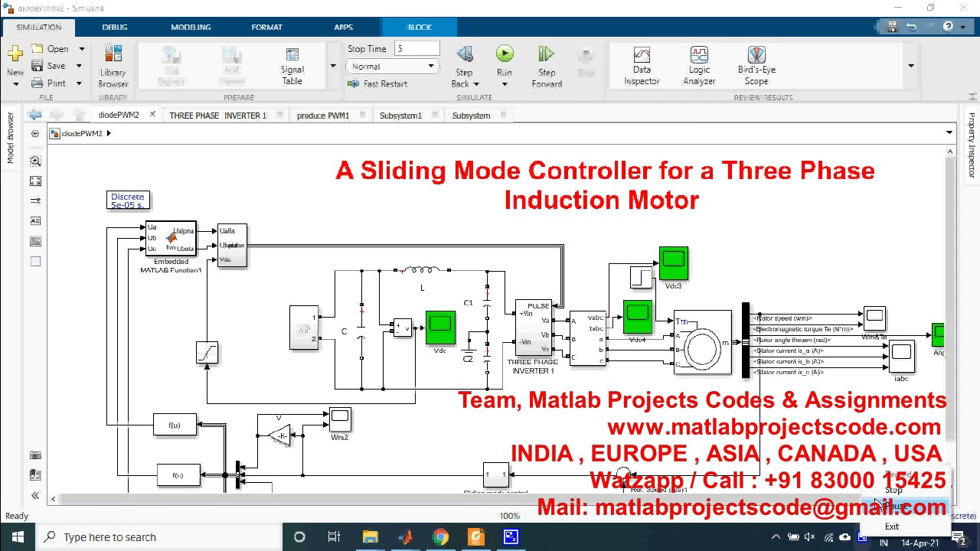Select the produce PWM1 tab
Screen dimensions: 980x551
point(322,116)
